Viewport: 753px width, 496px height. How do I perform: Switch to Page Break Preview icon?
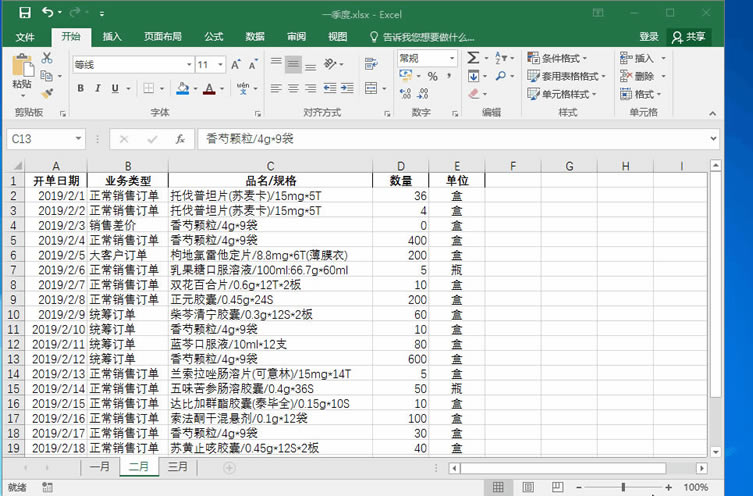click(x=558, y=487)
